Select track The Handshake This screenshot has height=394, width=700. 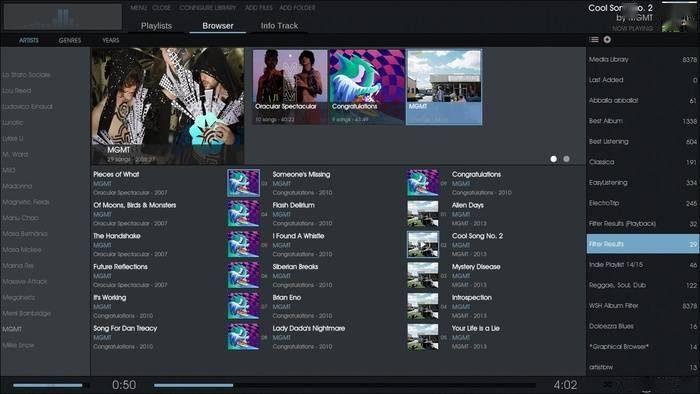117,236
